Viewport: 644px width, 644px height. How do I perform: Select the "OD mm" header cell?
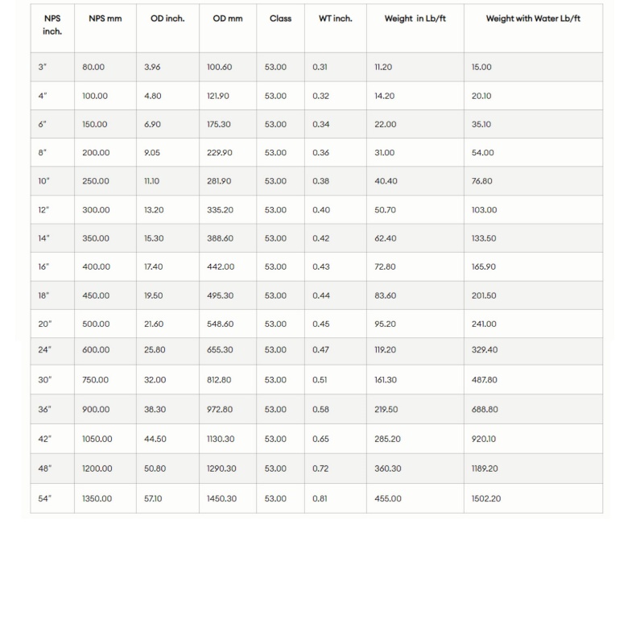[x=228, y=19]
